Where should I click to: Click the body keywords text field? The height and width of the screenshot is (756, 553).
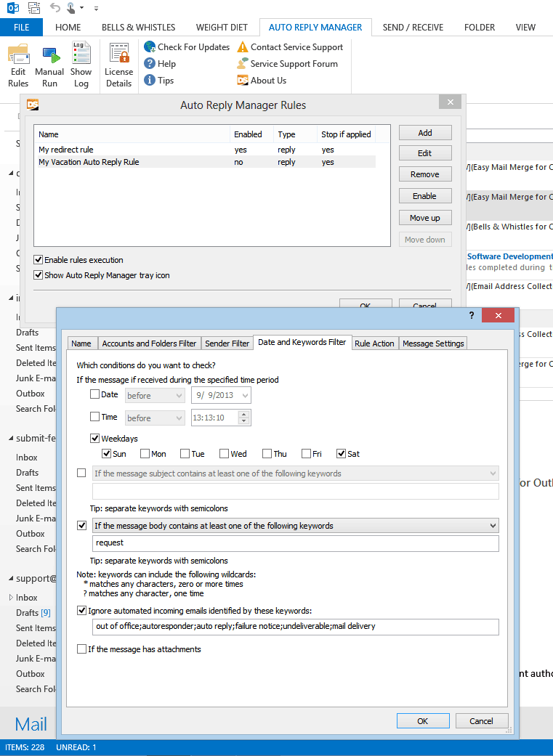click(296, 543)
